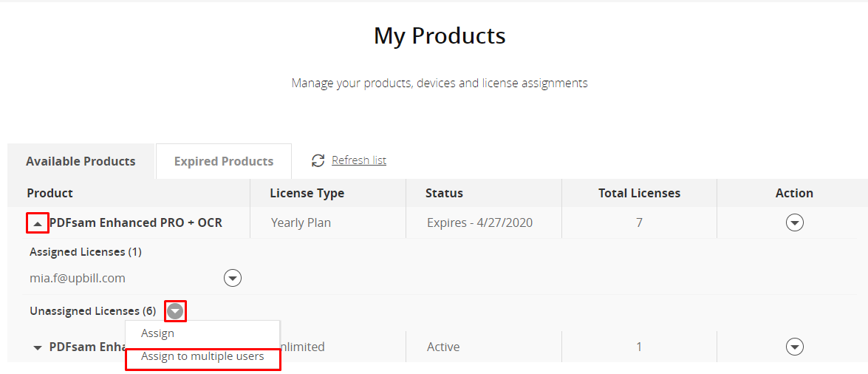Choose Assign to multiple users
868x374 pixels.
click(x=202, y=356)
